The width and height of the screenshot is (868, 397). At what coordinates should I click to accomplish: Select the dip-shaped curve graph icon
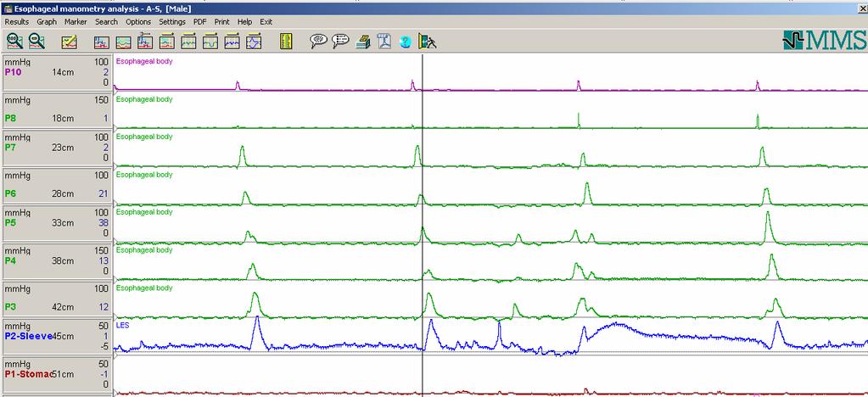click(210, 42)
